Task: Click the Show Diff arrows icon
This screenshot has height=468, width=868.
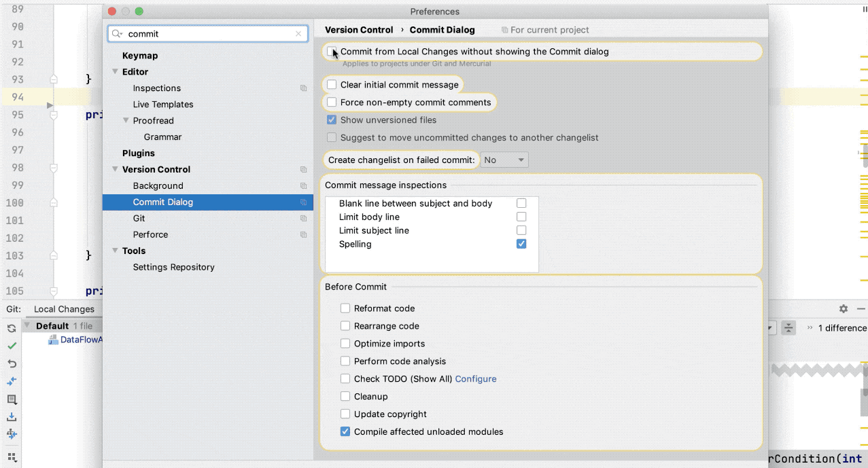Action: click(12, 381)
